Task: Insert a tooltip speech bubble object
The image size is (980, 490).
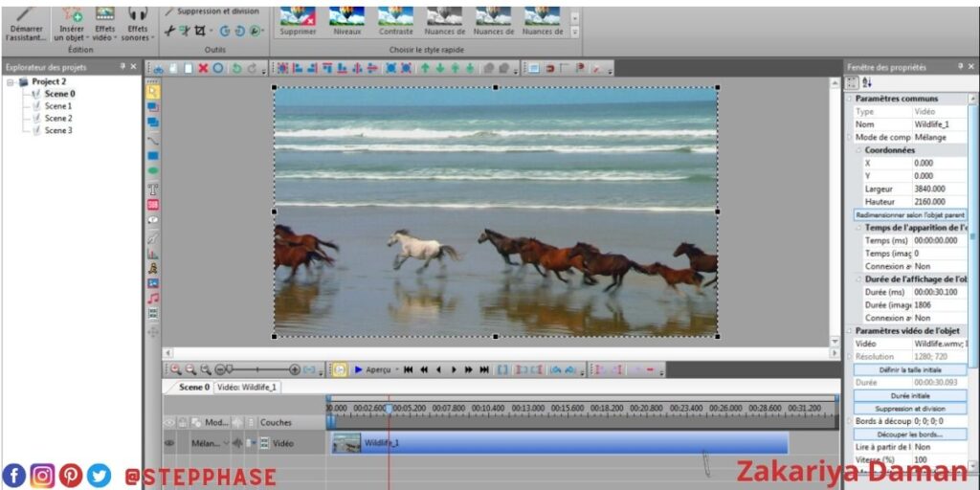Action: pos(152,220)
